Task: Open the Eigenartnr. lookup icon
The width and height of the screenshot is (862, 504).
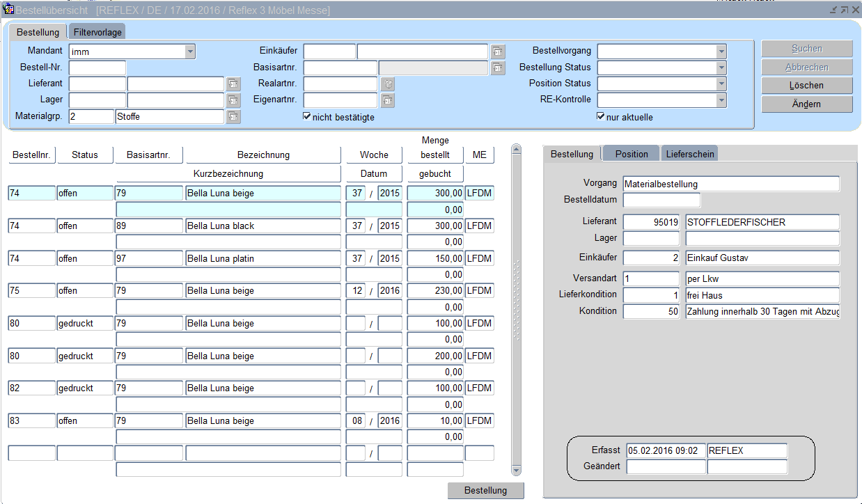Action: (x=388, y=100)
